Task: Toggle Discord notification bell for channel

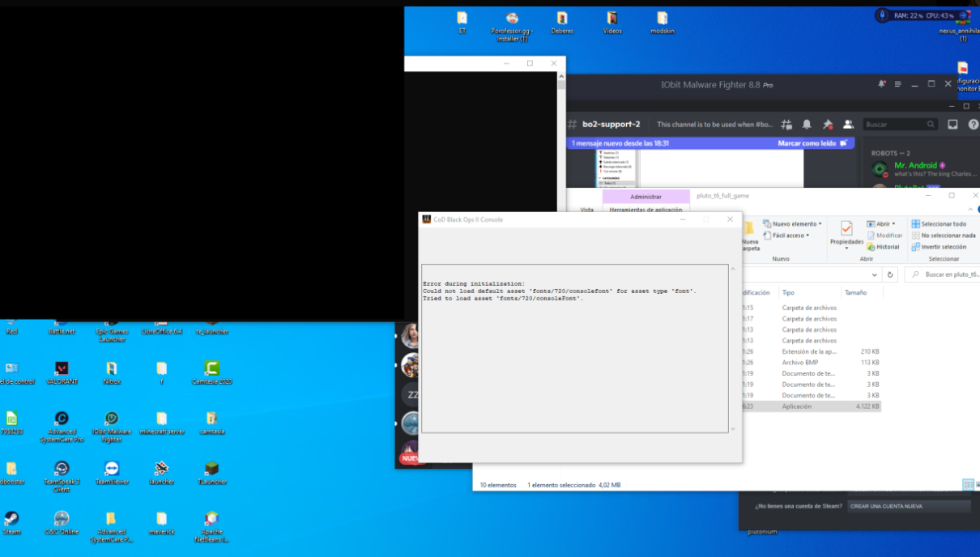Action: (x=807, y=125)
